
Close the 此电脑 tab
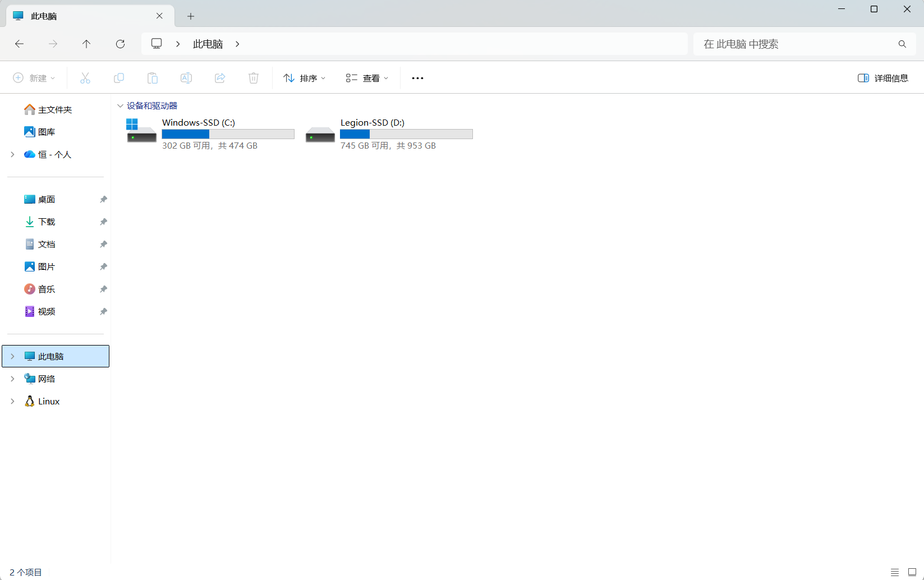click(159, 16)
